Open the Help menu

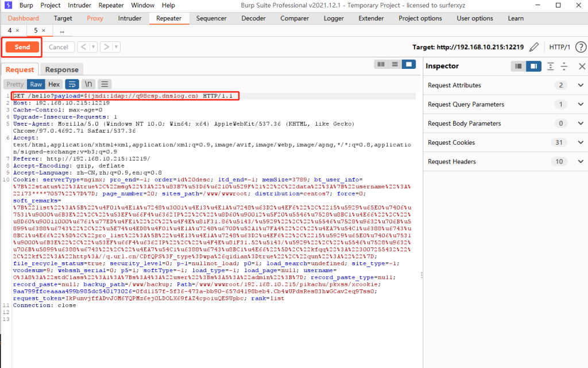click(x=168, y=5)
